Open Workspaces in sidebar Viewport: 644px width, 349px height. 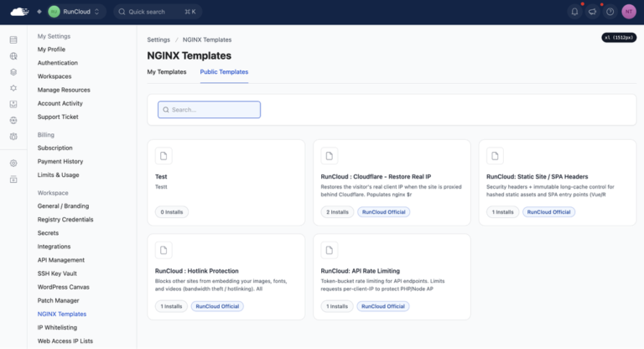pos(55,76)
